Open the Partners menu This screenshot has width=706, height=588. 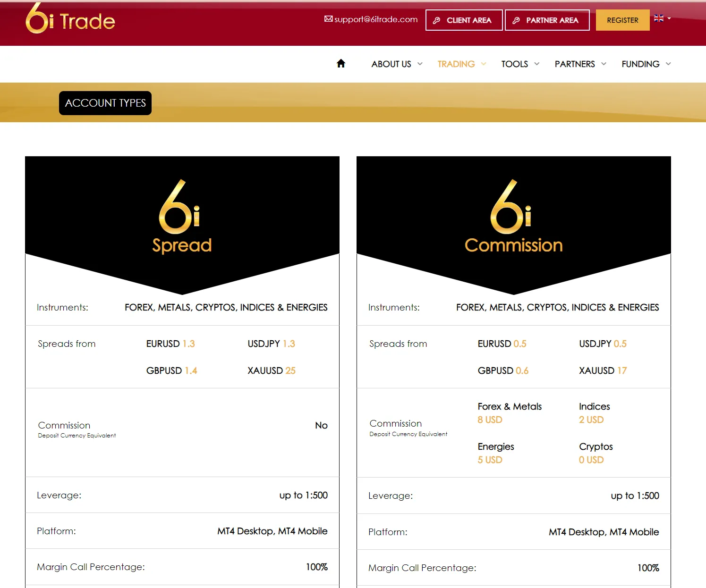[575, 64]
